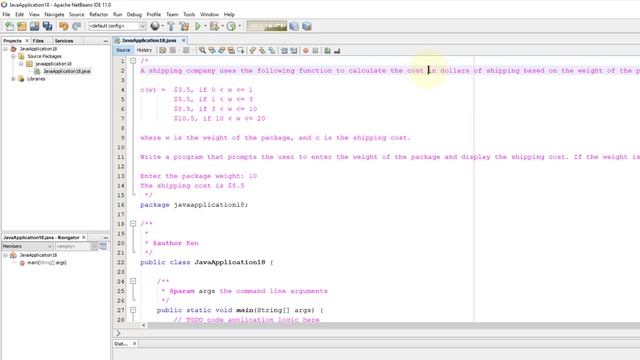The width and height of the screenshot is (640, 360).
Task: Click the globe browser icon in toolbar
Action: (155, 26)
